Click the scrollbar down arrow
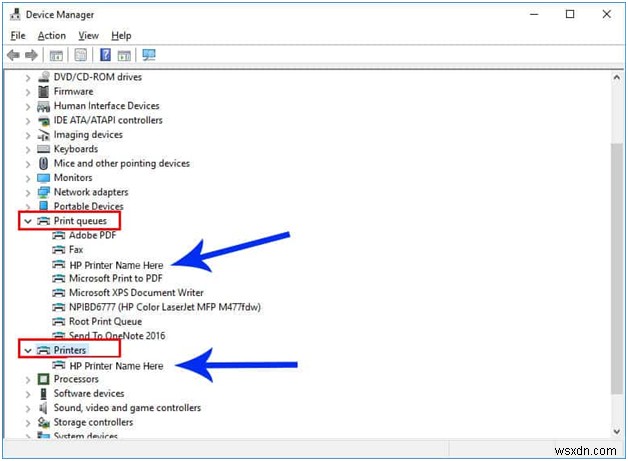The image size is (628, 461). (617, 431)
